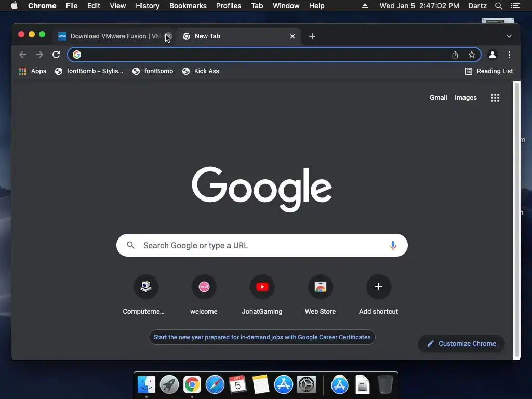Click the Dartz user name in the menu bar
The height and width of the screenshot is (399, 532).
click(477, 6)
